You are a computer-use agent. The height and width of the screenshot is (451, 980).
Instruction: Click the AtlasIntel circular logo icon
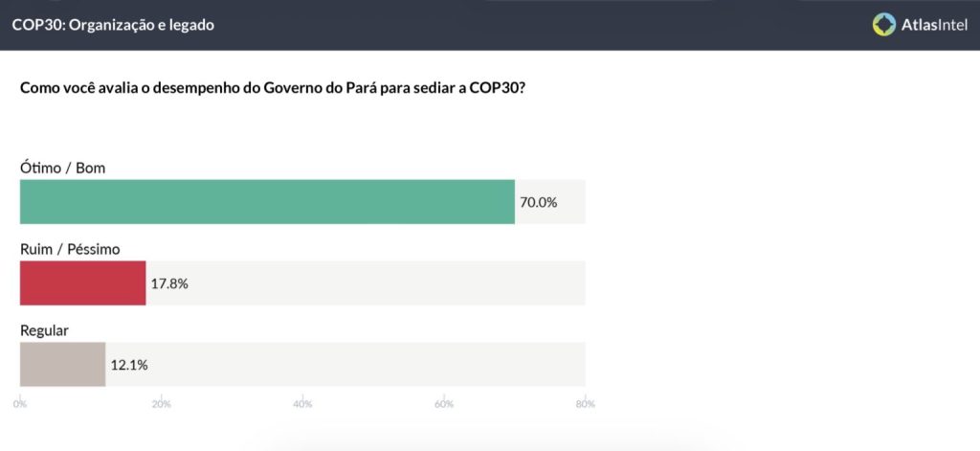point(884,24)
